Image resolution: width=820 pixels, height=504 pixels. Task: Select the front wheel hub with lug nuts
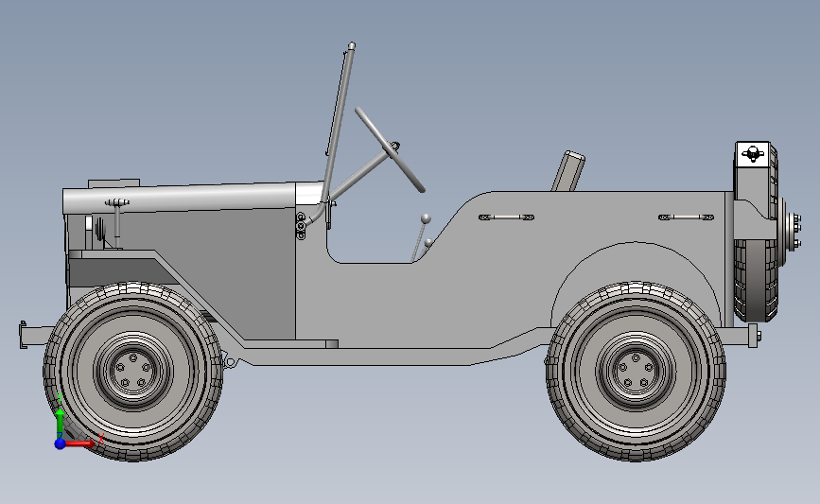tap(133, 370)
